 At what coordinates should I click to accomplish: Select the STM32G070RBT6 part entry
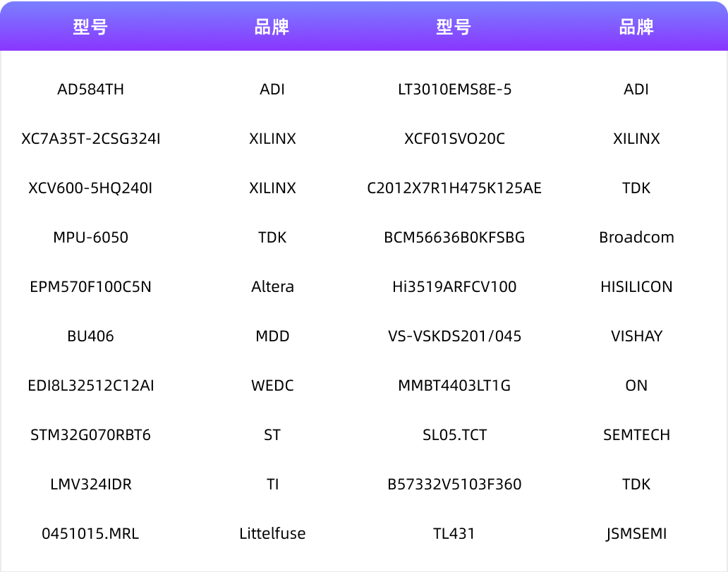pyautogui.click(x=89, y=434)
